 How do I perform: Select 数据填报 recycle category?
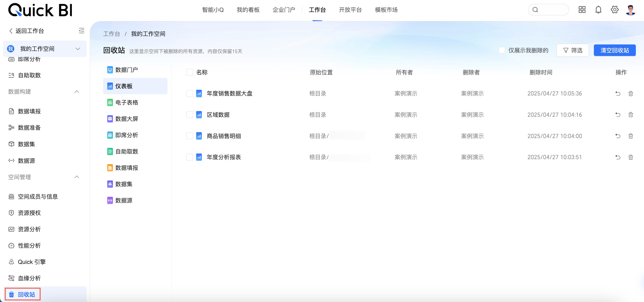click(135, 168)
